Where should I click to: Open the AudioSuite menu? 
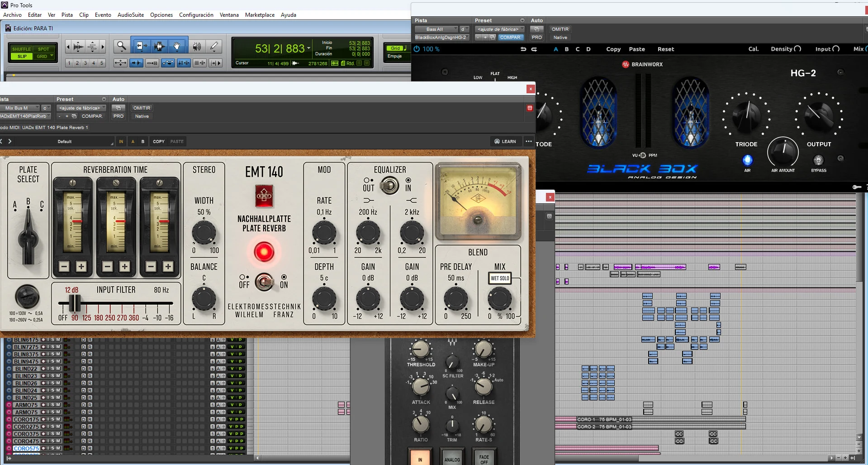(131, 15)
